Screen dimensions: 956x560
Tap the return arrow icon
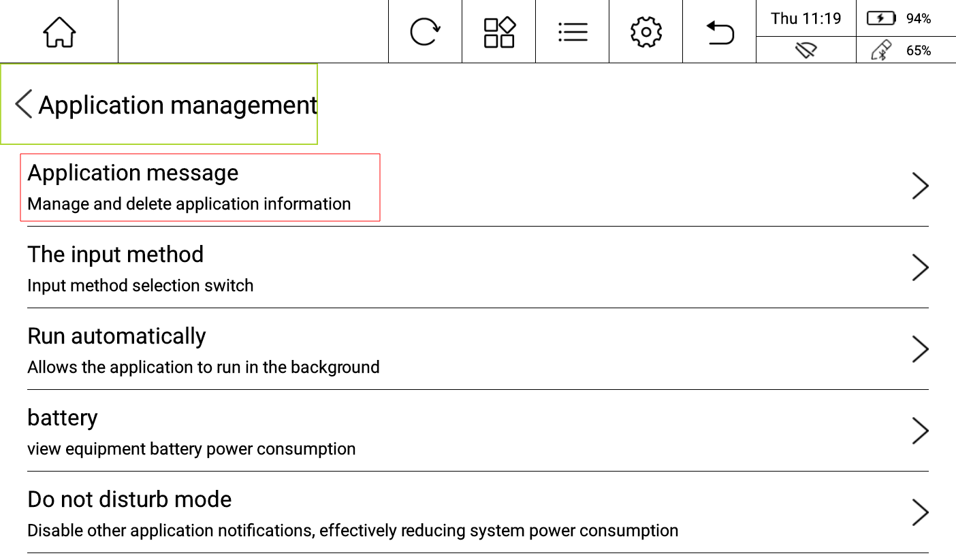click(x=719, y=32)
